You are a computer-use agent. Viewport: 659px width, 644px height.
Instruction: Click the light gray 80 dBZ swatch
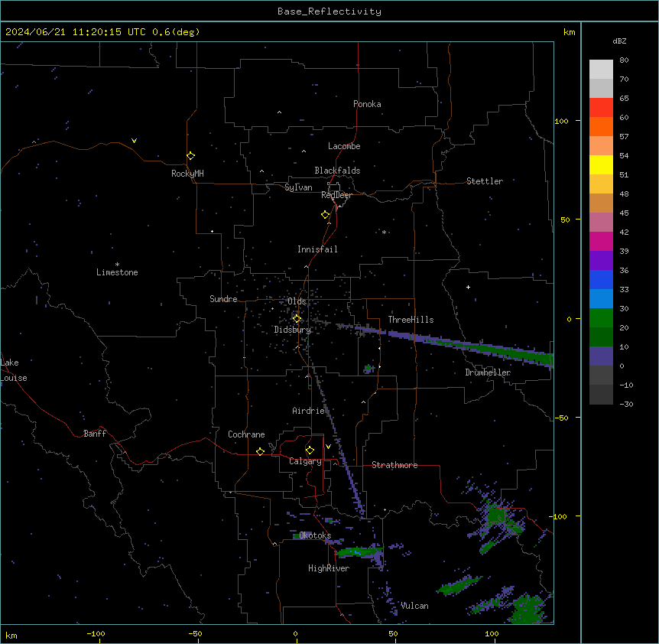(x=601, y=70)
